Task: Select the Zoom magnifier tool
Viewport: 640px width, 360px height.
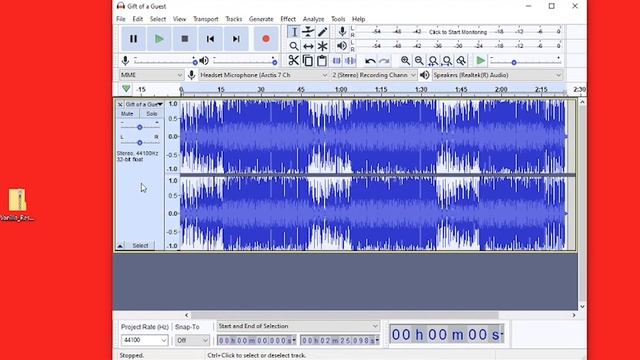Action: coord(294,46)
